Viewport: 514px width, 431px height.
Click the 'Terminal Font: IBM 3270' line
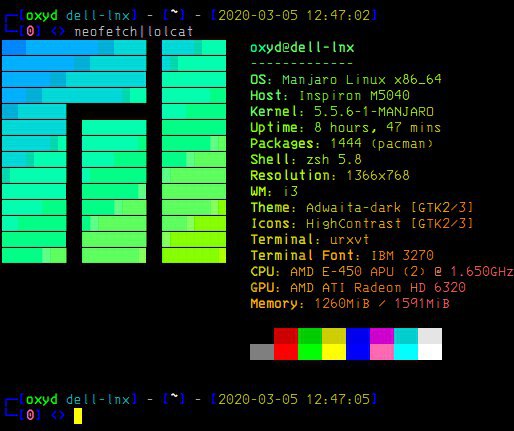click(342, 256)
